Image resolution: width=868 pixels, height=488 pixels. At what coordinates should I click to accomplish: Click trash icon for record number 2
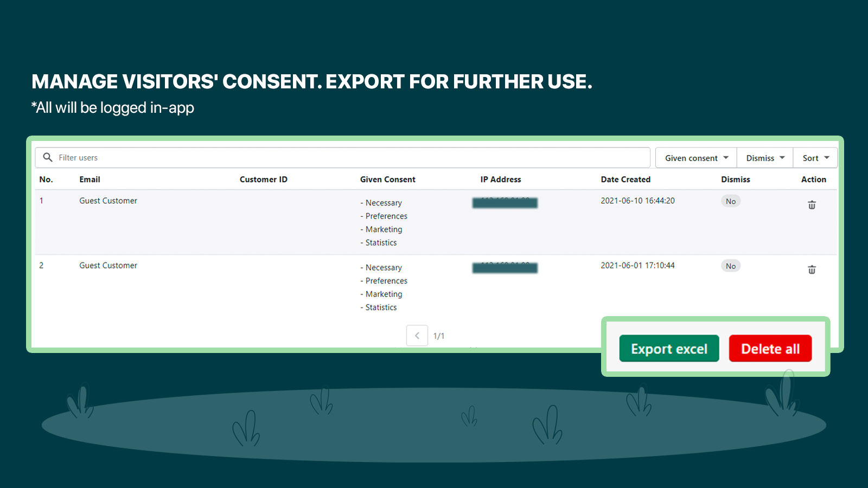(812, 269)
